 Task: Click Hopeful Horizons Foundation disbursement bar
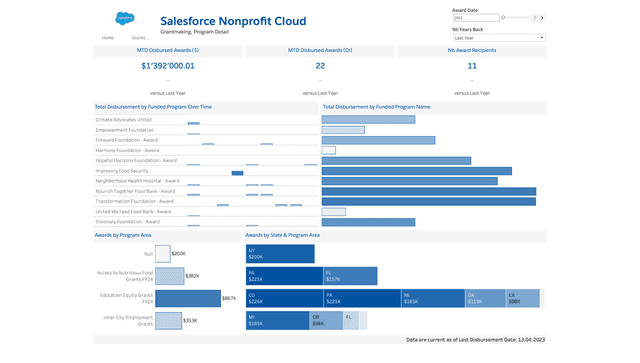[x=396, y=160]
